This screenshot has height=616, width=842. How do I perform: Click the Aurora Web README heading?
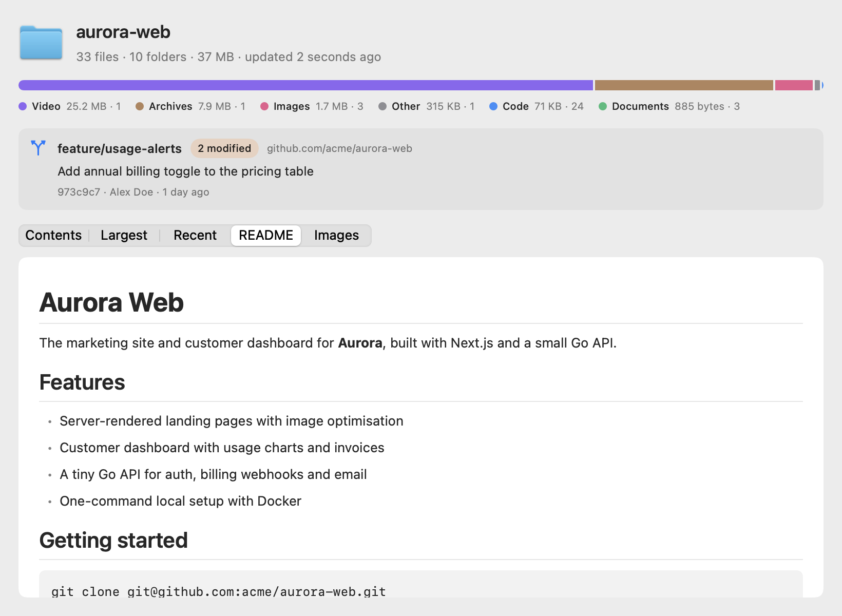point(111,302)
